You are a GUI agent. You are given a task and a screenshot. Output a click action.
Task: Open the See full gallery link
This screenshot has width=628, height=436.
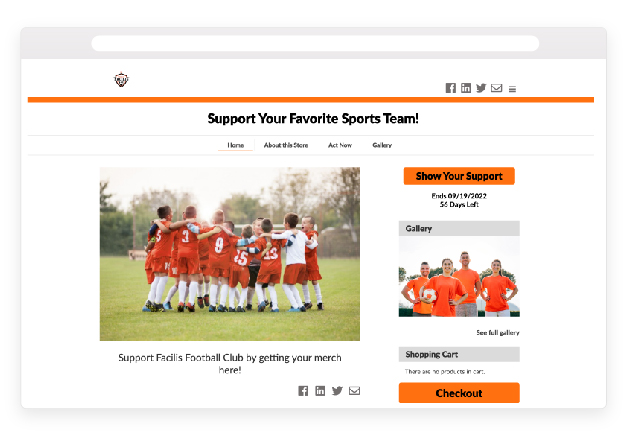498,332
